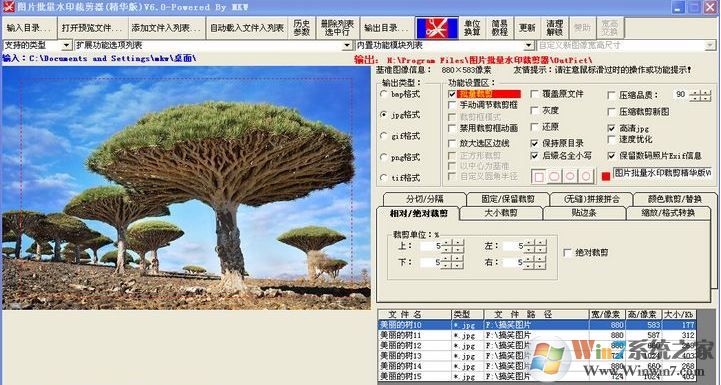Click 删除列表选中行 button

pos(338,28)
